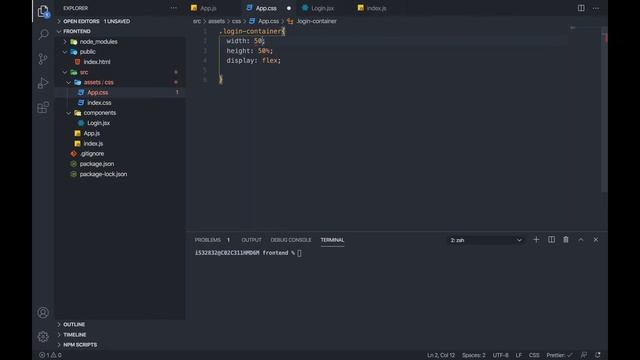Expand the Timeline section
Image resolution: width=640 pixels, height=360 pixels.
[75, 335]
